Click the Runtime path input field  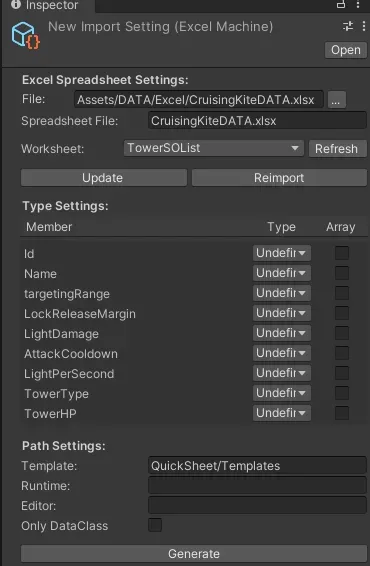click(257, 486)
